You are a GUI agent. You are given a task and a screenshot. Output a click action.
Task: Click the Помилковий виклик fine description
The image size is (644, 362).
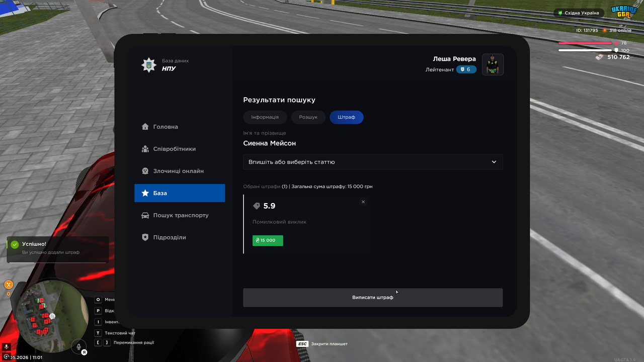pyautogui.click(x=279, y=222)
